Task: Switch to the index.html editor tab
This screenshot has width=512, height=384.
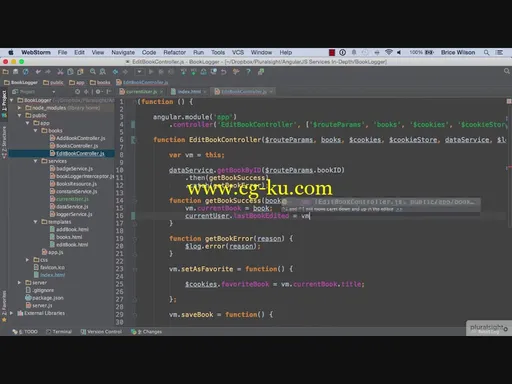Action: pos(189,92)
